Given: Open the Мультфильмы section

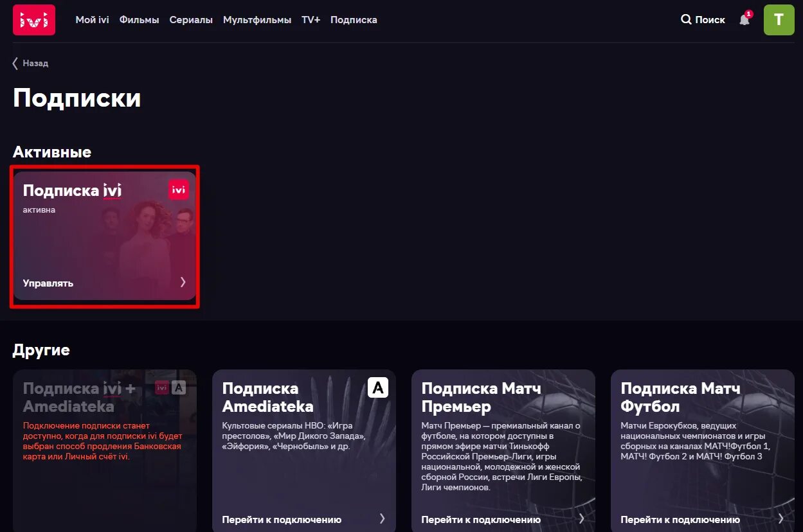Looking at the screenshot, I should click(257, 20).
